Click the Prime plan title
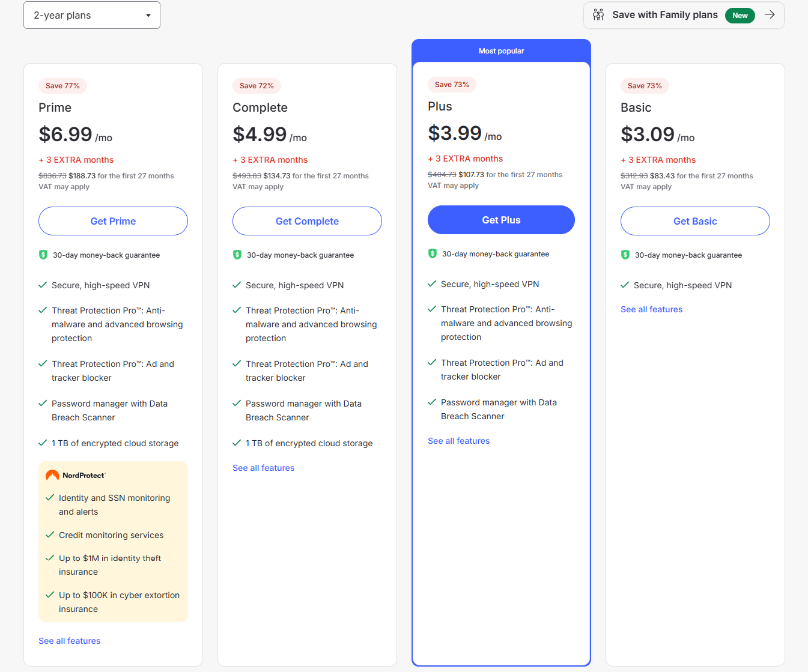Image resolution: width=808 pixels, height=672 pixels. (55, 107)
